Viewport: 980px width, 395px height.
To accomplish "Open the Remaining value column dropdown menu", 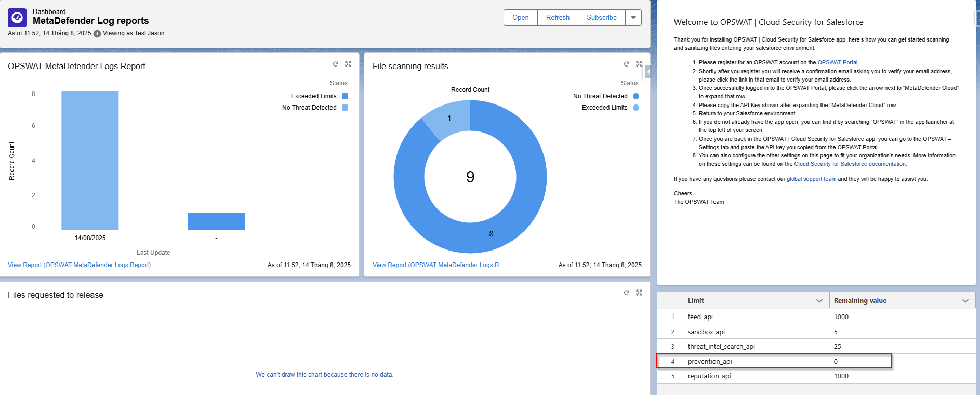I will (965, 301).
